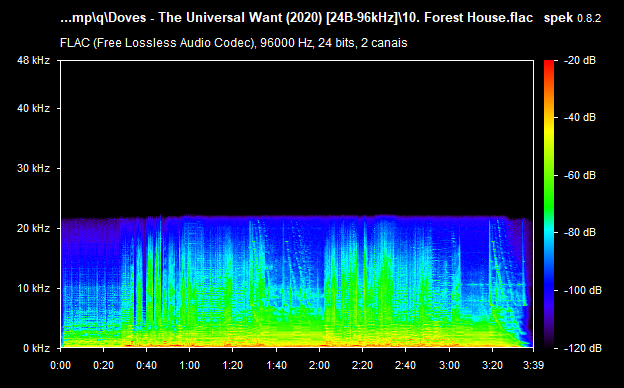Click the dB color scale gradient bar

[x=549, y=205]
